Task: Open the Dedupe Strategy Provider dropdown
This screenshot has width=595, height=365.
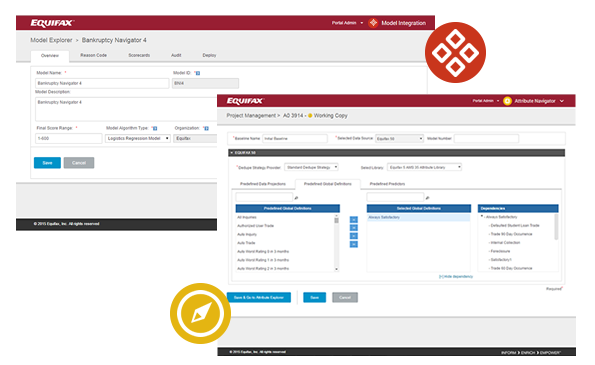Action: pyautogui.click(x=311, y=167)
